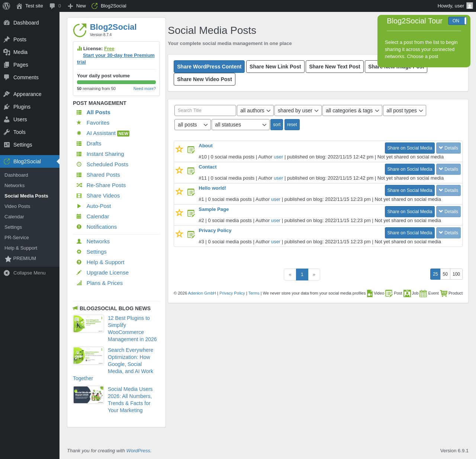Click the post type icon next to Contact
Viewport: 476px width, 459px height.
[191, 171]
